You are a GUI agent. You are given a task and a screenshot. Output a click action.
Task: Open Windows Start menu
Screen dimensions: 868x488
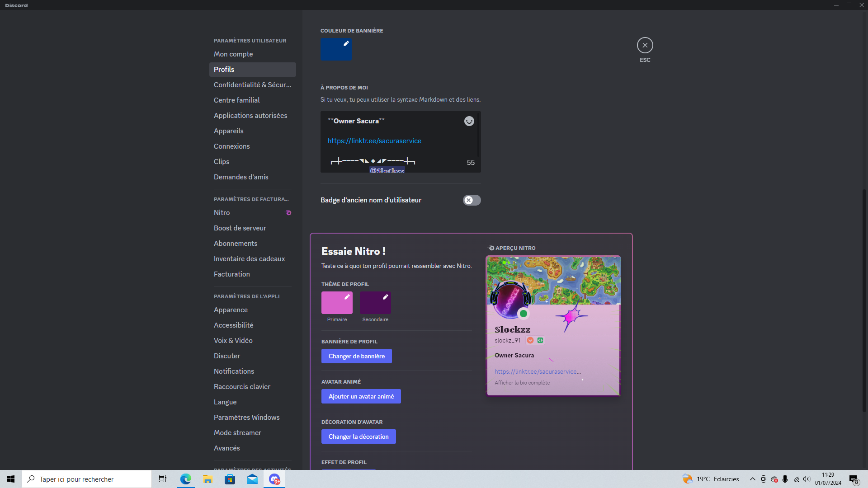pyautogui.click(x=11, y=479)
